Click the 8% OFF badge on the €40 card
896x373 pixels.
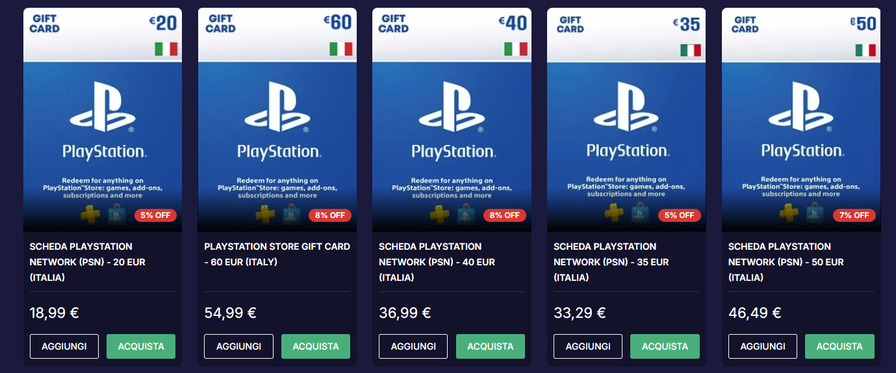[x=505, y=215]
